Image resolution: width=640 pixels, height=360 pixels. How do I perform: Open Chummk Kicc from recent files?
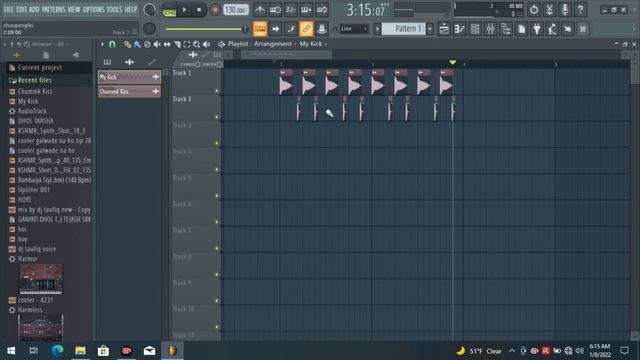[x=35, y=91]
